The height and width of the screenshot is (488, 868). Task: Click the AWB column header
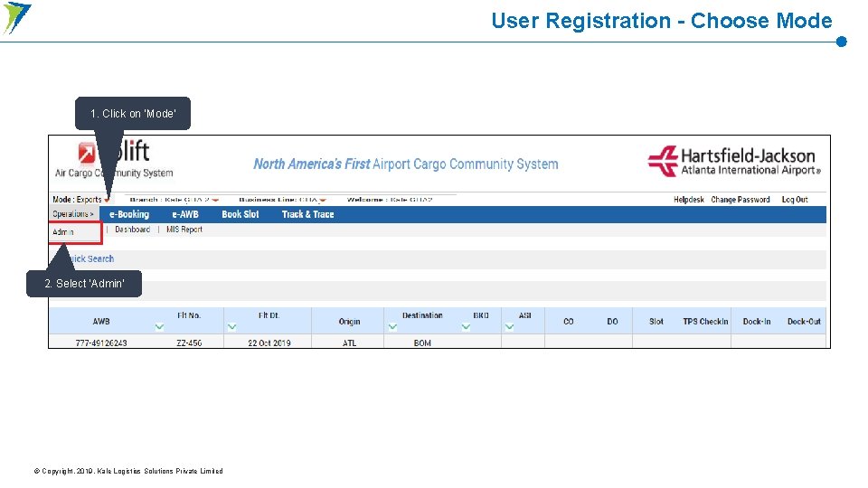click(x=101, y=321)
